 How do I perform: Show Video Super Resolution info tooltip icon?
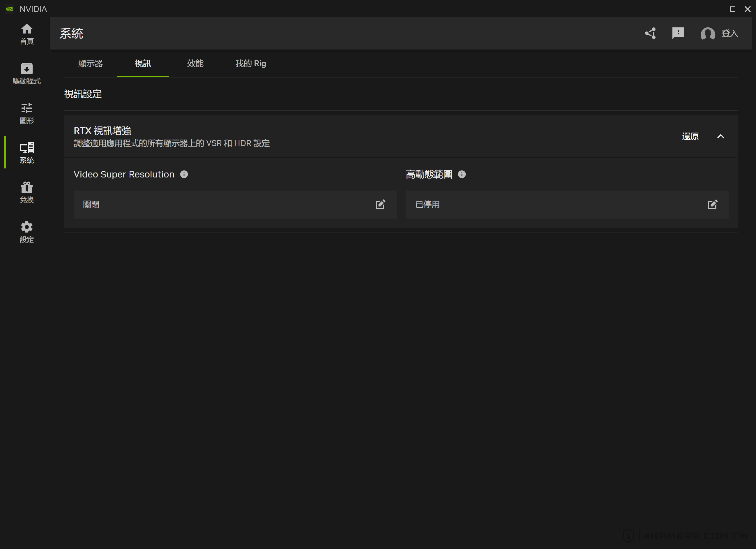(x=184, y=174)
